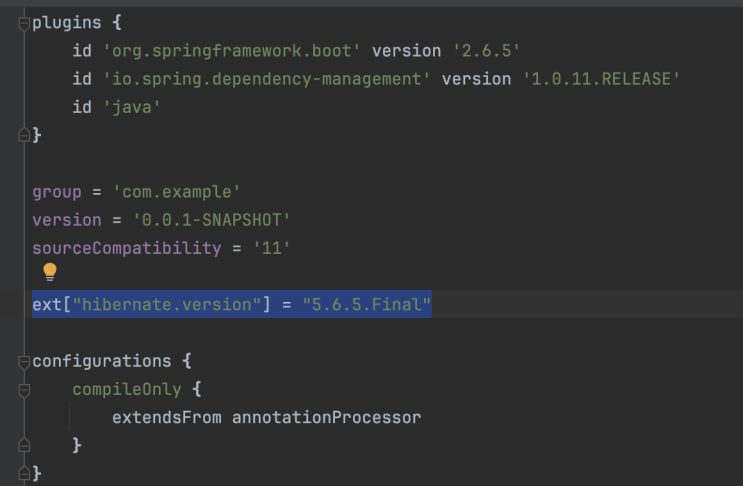Click fold end marker closing plugins block
The image size is (743, 486).
pos(24,134)
